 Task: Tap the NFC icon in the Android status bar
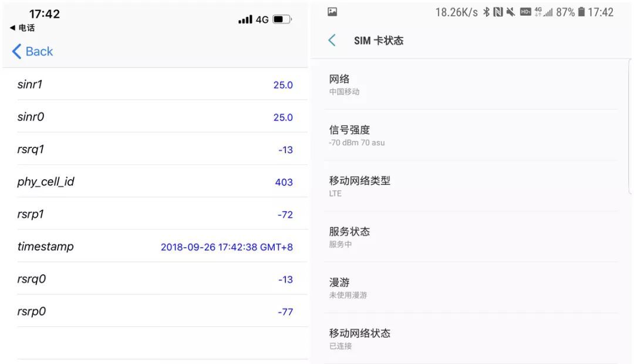click(498, 12)
